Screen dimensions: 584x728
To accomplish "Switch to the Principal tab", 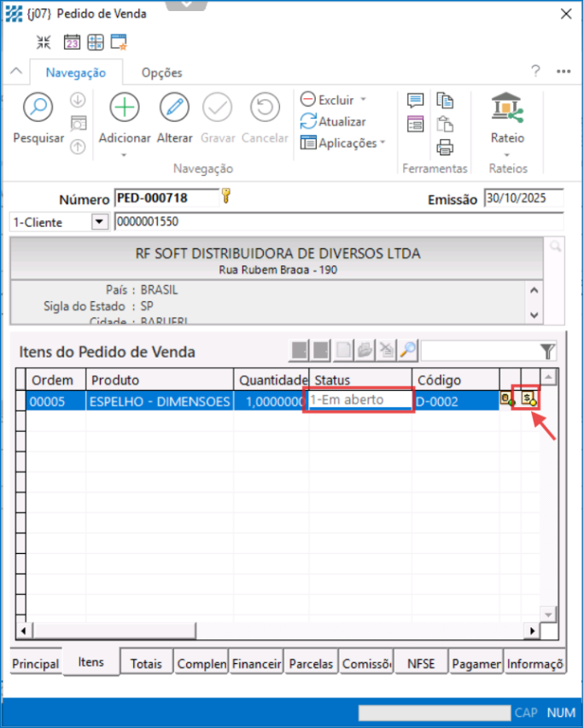I will [x=36, y=663].
